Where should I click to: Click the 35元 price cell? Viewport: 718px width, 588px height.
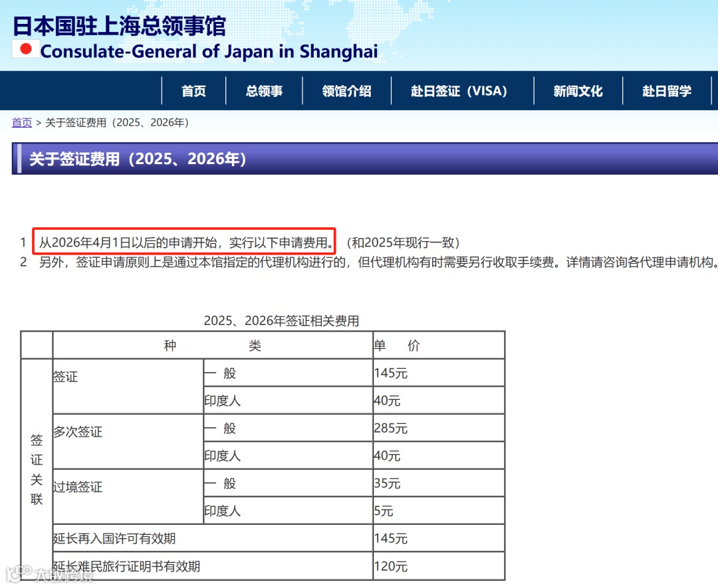(439, 483)
